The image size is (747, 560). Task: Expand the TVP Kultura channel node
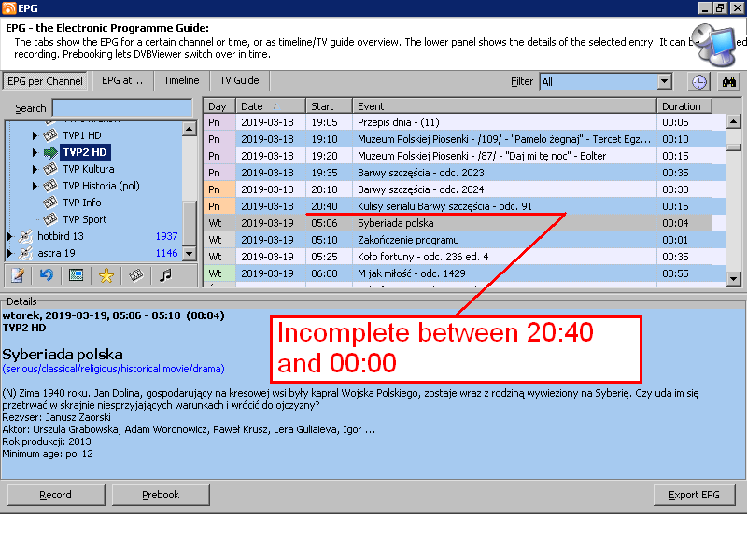[35, 170]
